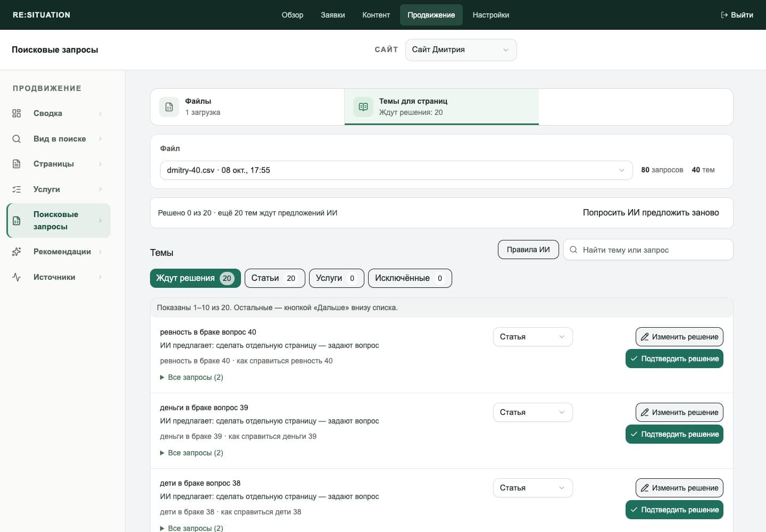Click the Сводка dashboard icon in sidebar
The width and height of the screenshot is (766, 532).
point(16,113)
